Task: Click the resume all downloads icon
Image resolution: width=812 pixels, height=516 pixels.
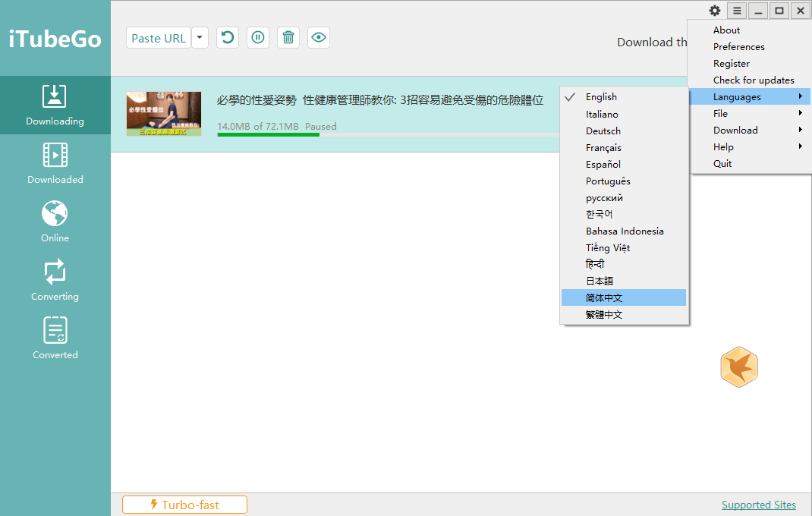Action: tap(228, 38)
